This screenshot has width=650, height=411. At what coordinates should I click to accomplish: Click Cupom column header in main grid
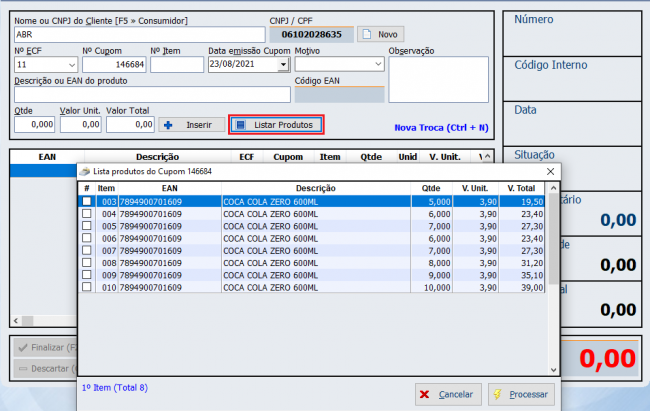288,157
